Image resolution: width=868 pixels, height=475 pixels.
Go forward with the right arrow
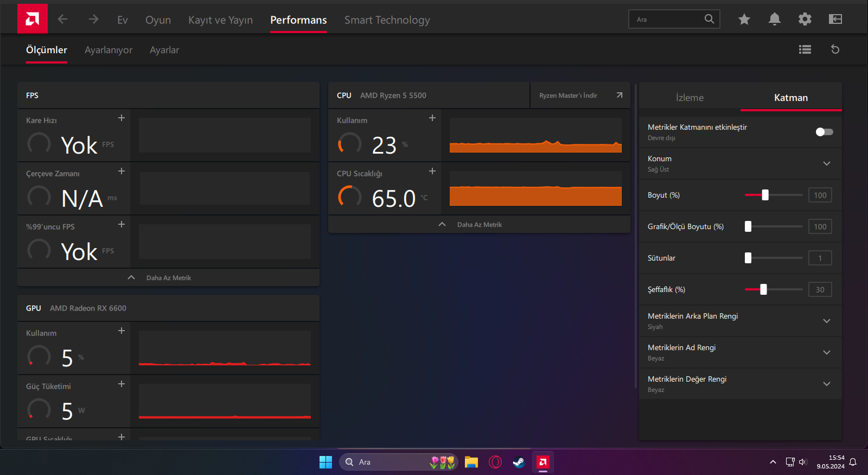93,20
